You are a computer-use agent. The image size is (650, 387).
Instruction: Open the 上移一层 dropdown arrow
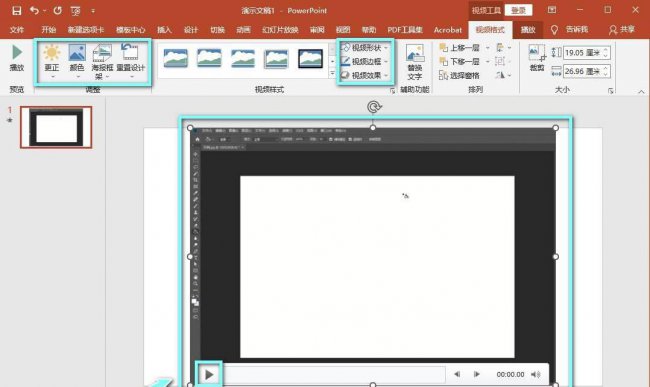coord(488,48)
